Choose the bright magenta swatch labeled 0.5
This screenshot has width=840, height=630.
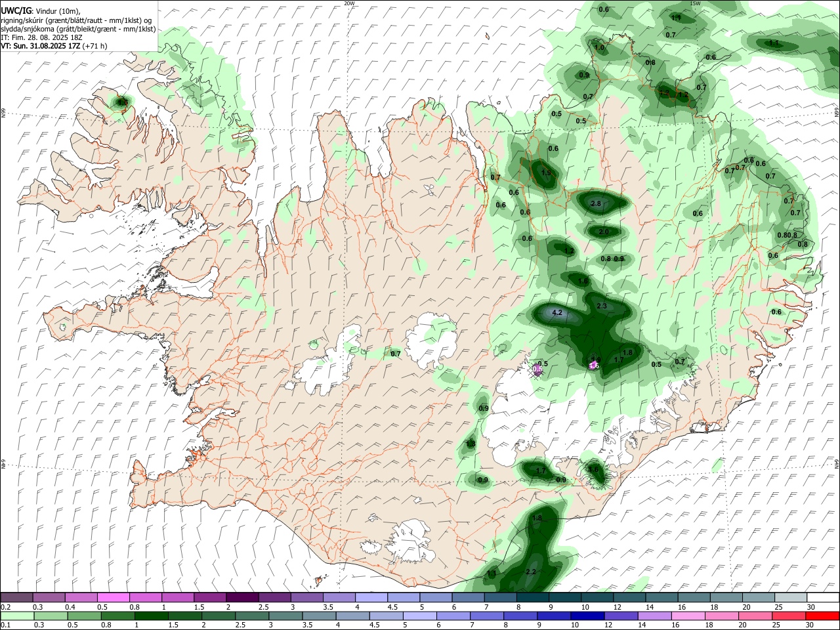click(113, 598)
